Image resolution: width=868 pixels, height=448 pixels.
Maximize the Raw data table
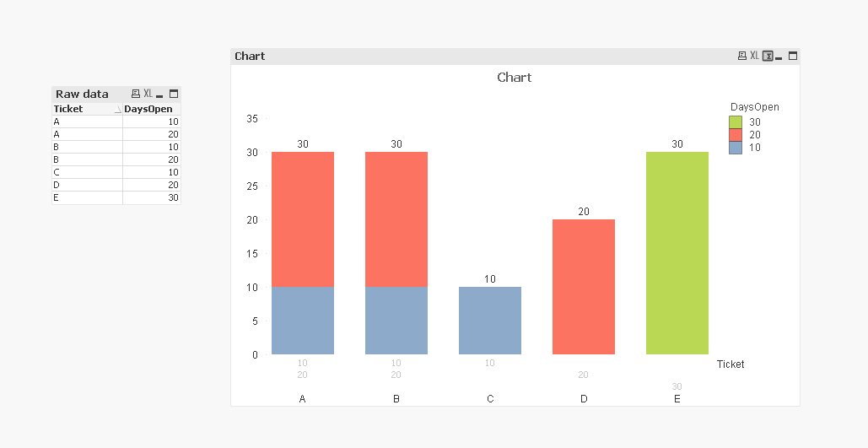174,94
